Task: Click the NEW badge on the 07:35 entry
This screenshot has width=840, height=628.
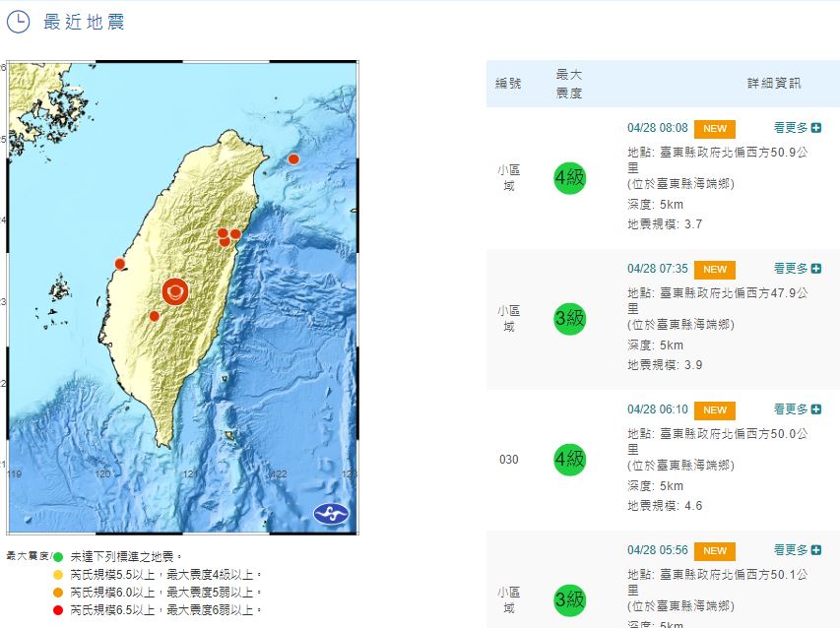Action: point(714,270)
